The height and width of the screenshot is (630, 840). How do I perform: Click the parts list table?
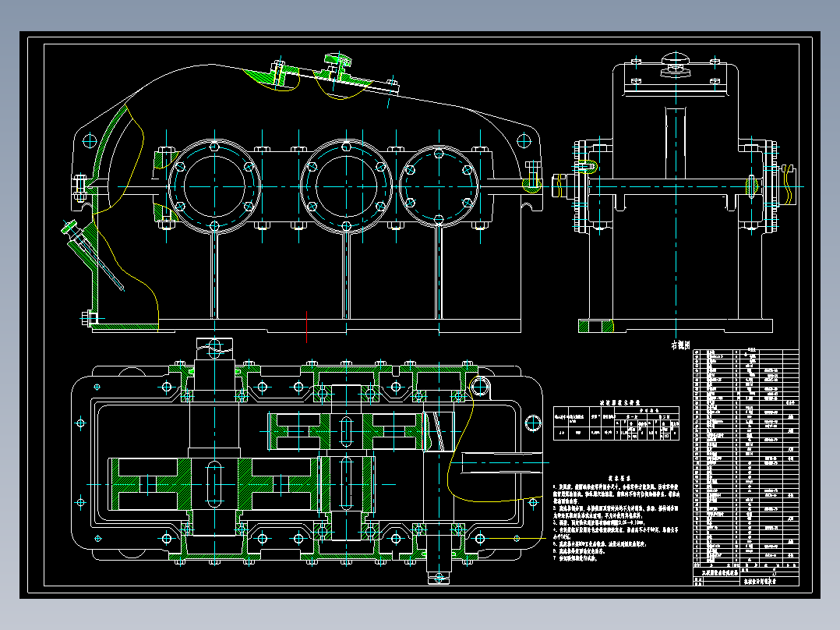pos(746,458)
